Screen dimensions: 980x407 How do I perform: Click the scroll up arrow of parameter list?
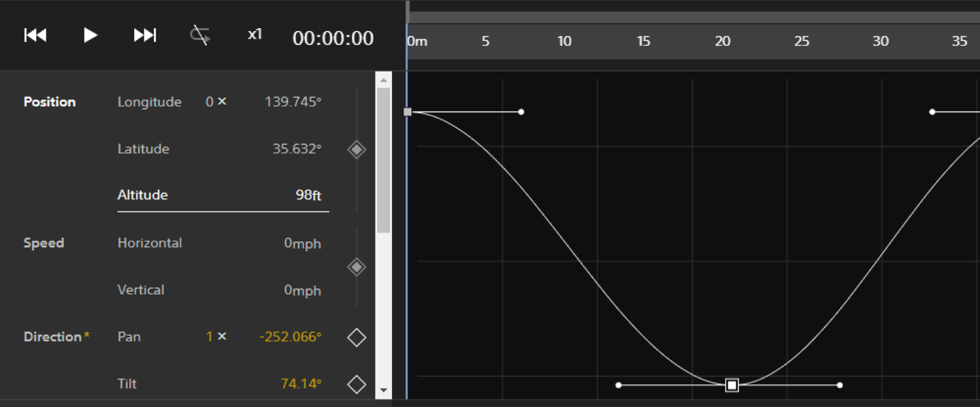384,80
